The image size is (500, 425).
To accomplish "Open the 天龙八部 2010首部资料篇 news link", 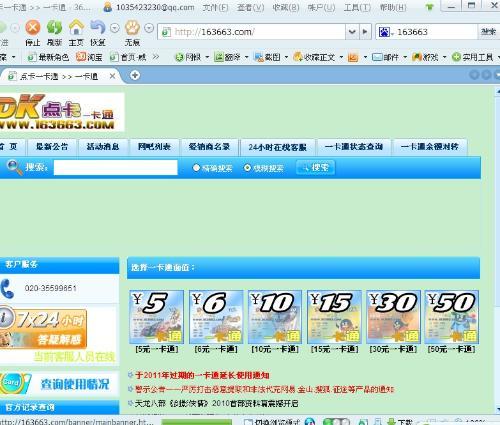I will [x=216, y=403].
